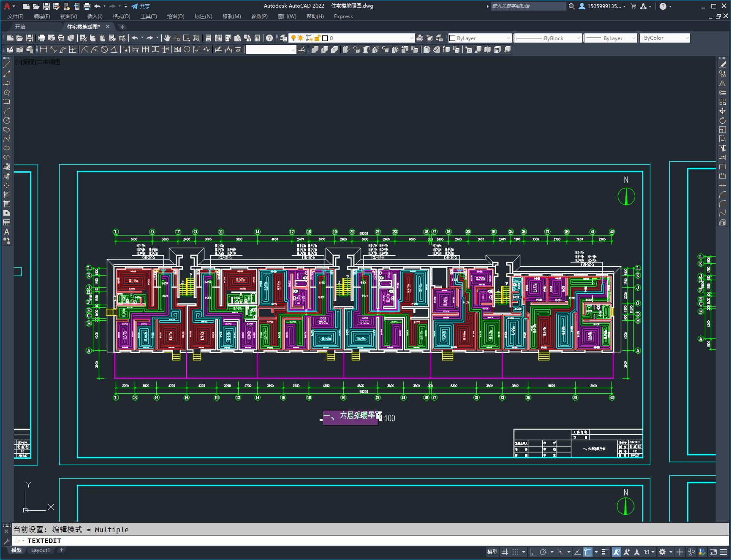Open the ByLayer color dropdown
This screenshot has height=560, width=731.
pos(480,38)
